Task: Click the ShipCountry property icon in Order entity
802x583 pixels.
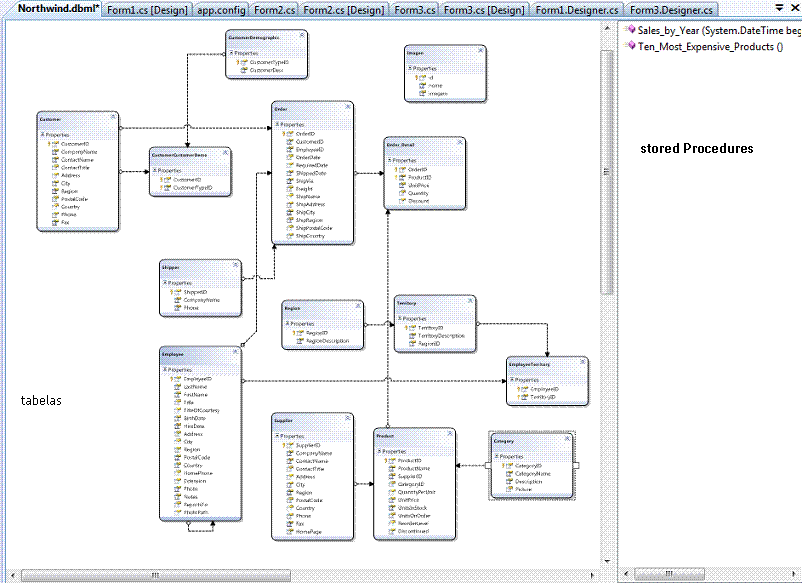Action: tap(290, 236)
